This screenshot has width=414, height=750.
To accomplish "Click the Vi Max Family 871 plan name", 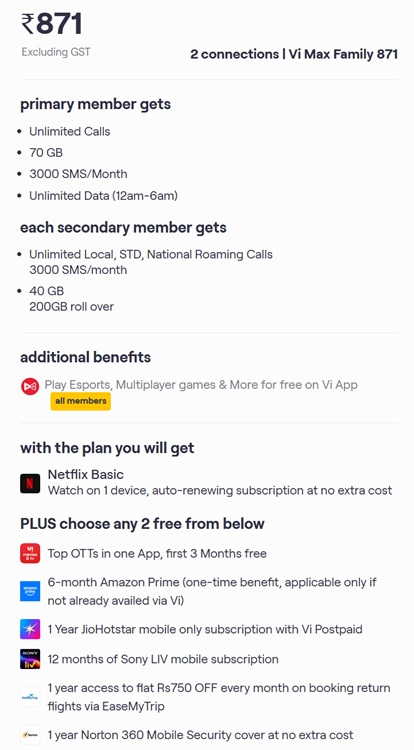I will coord(343,54).
